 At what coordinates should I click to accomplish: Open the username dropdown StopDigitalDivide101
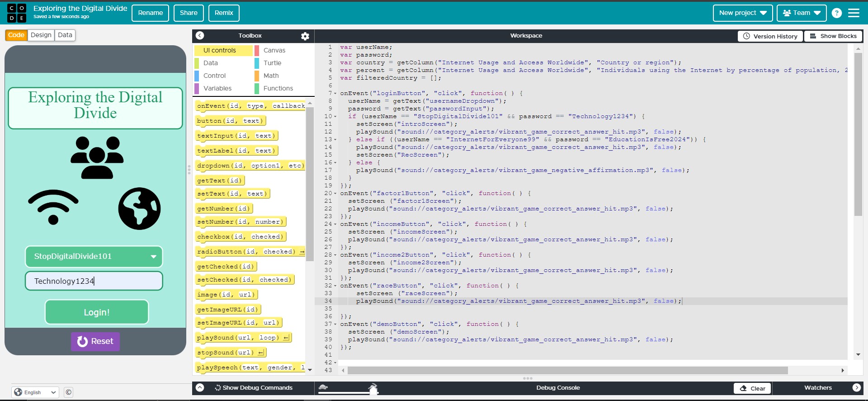94,257
